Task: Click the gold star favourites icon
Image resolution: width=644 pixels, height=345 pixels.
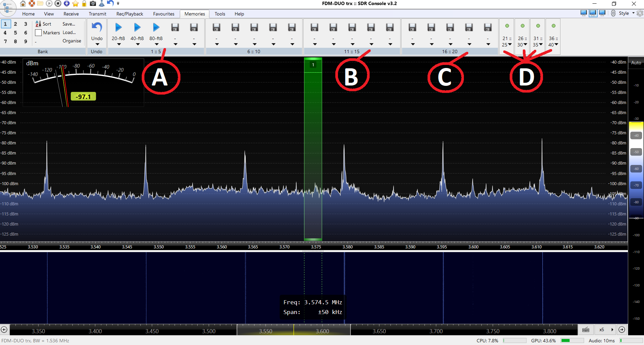Action: pyautogui.click(x=75, y=3)
